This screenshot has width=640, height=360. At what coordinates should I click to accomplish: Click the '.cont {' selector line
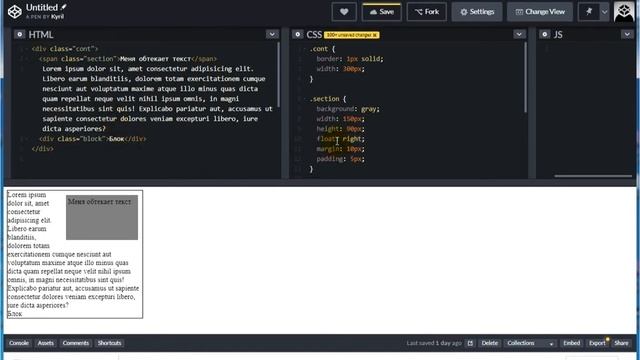(322, 49)
